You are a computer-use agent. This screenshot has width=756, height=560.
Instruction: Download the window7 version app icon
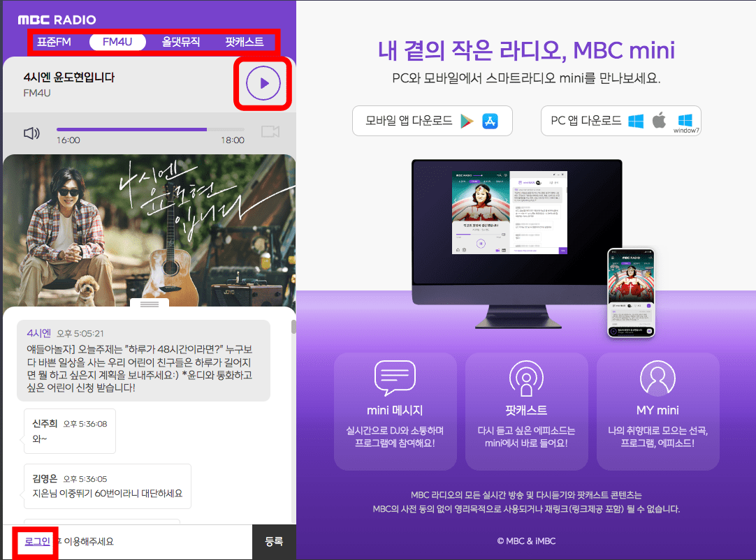coord(685,124)
